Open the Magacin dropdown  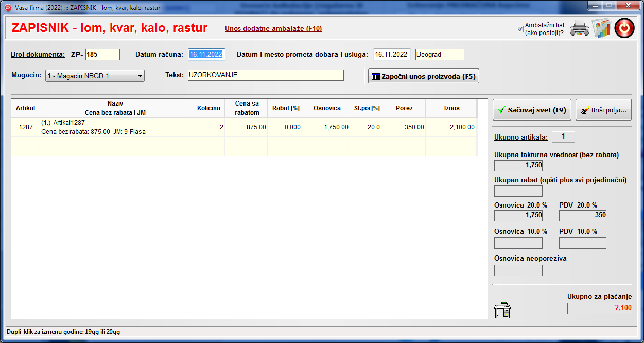pos(95,76)
